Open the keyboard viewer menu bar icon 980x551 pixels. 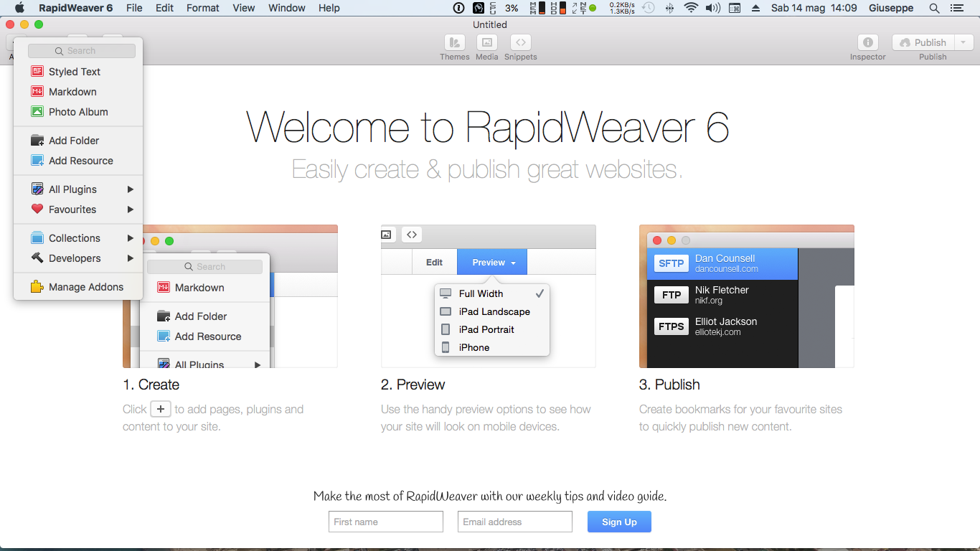735,8
